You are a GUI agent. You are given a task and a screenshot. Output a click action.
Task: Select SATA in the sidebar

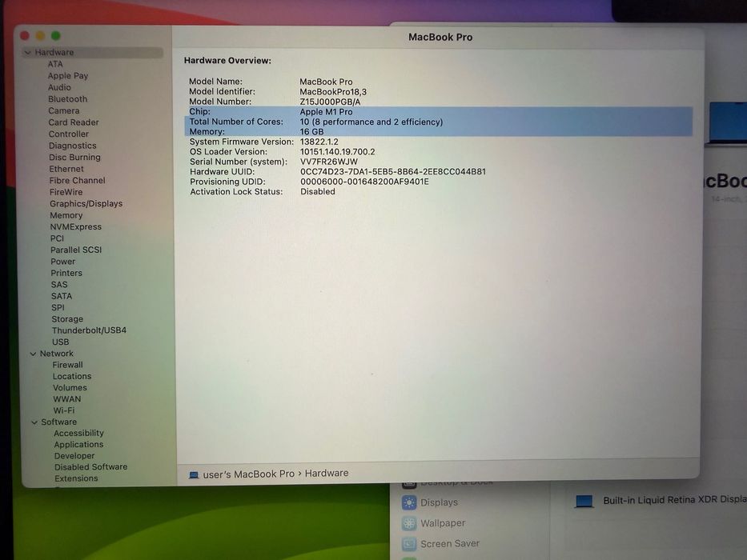[62, 296]
